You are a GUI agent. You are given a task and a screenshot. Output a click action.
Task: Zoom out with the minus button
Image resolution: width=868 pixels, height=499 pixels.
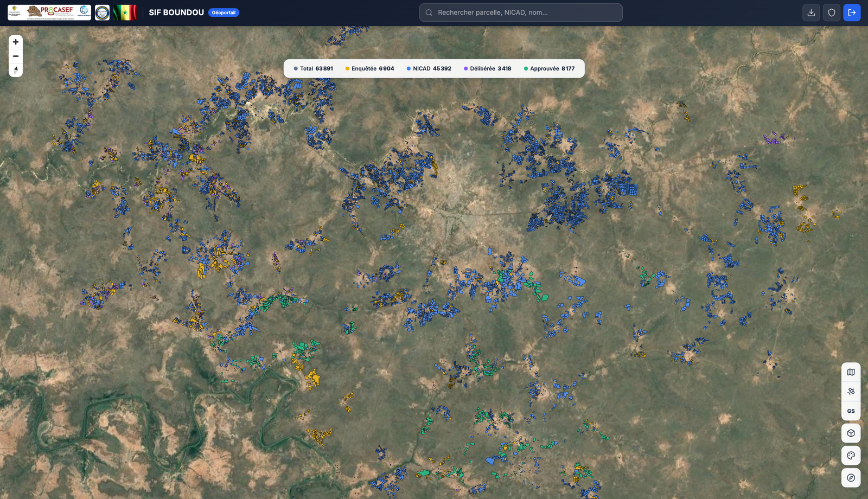click(16, 56)
